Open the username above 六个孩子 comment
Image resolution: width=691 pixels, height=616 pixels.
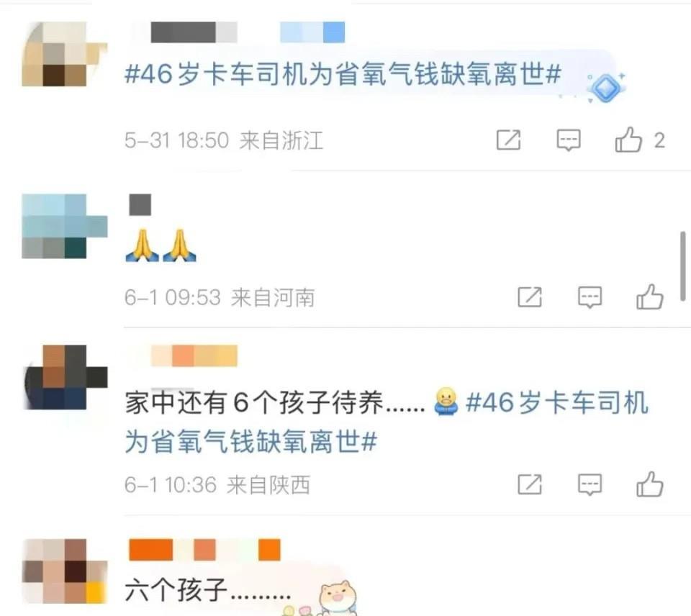[204, 550]
